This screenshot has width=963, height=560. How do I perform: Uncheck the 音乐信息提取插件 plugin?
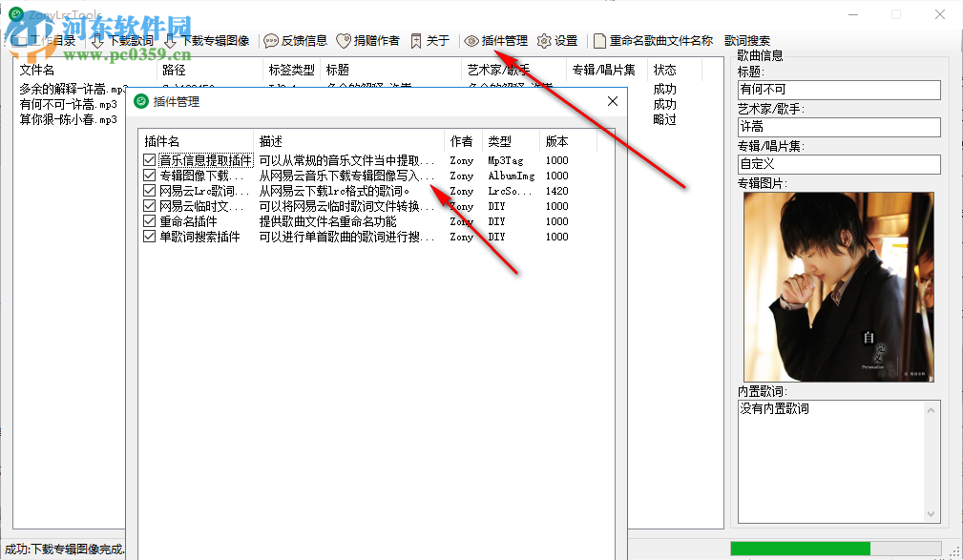click(x=149, y=159)
